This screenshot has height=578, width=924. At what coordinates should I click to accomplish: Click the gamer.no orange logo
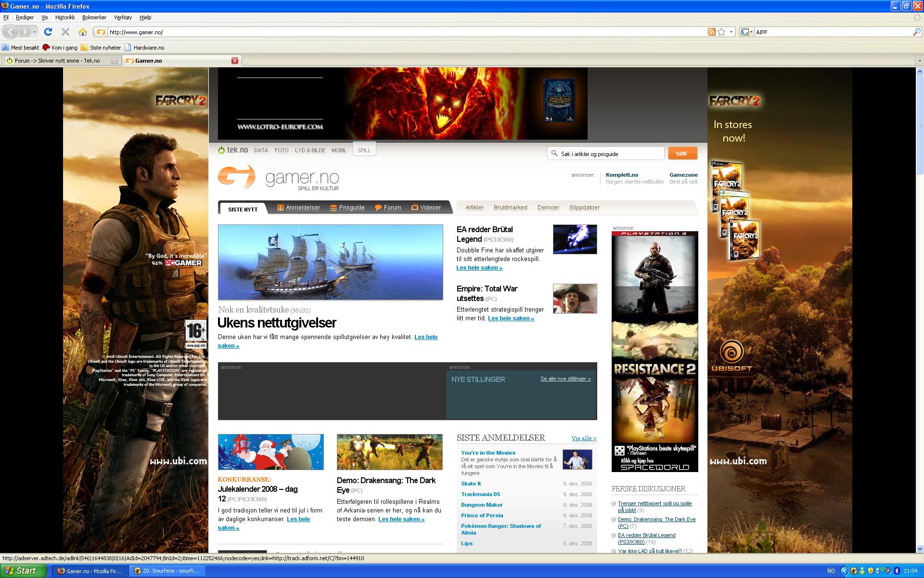click(x=236, y=177)
